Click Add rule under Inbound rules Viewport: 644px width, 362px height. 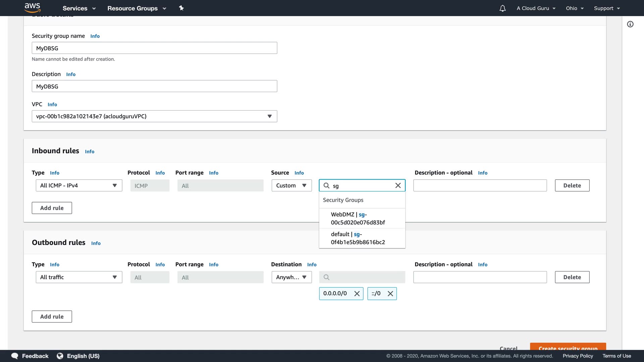click(52, 208)
